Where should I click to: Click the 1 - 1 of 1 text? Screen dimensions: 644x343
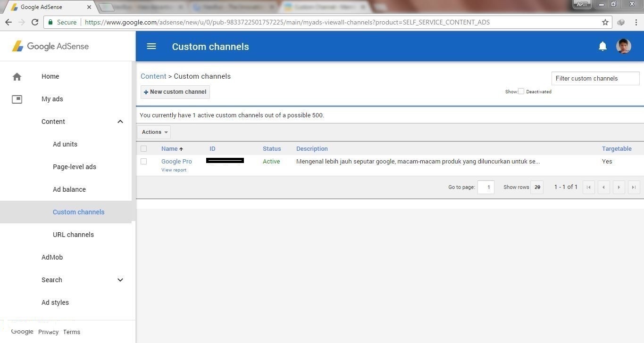click(x=566, y=187)
